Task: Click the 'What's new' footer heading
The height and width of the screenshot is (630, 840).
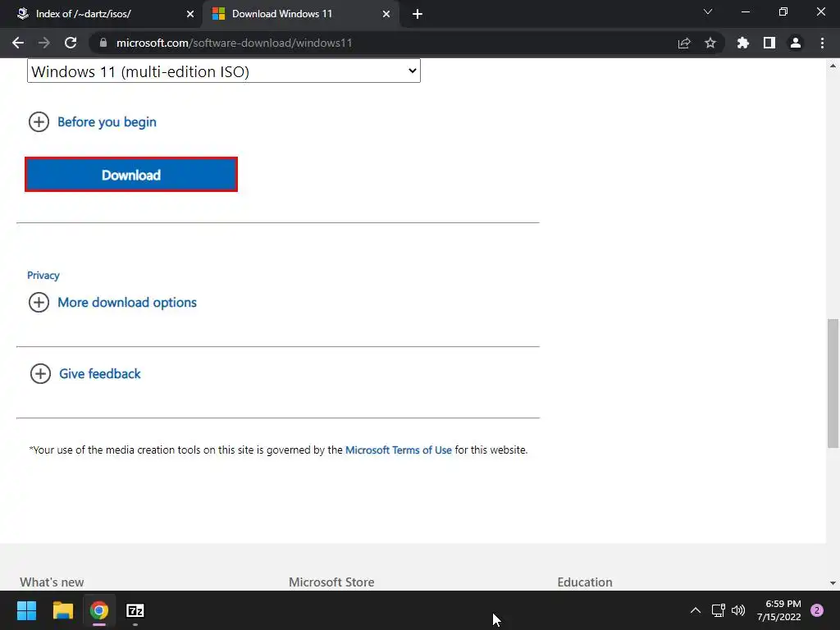Action: coord(52,582)
